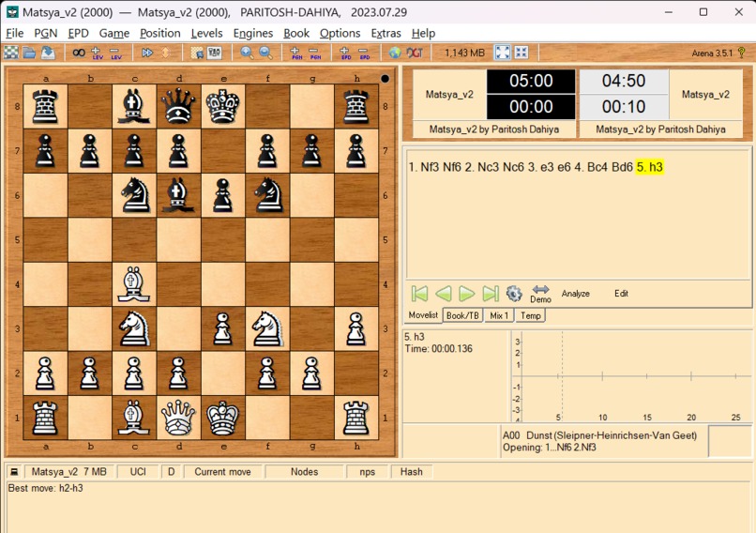Open a file with the folder toolbar icon
756x533 pixels.
[29, 53]
